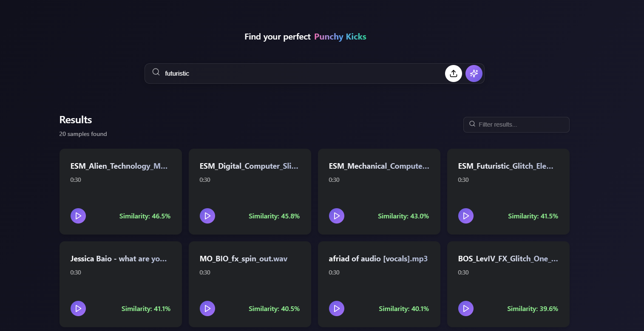Screen dimensions: 644x331
Task: Click the purple AI sparkle search button
Action: pos(474,74)
